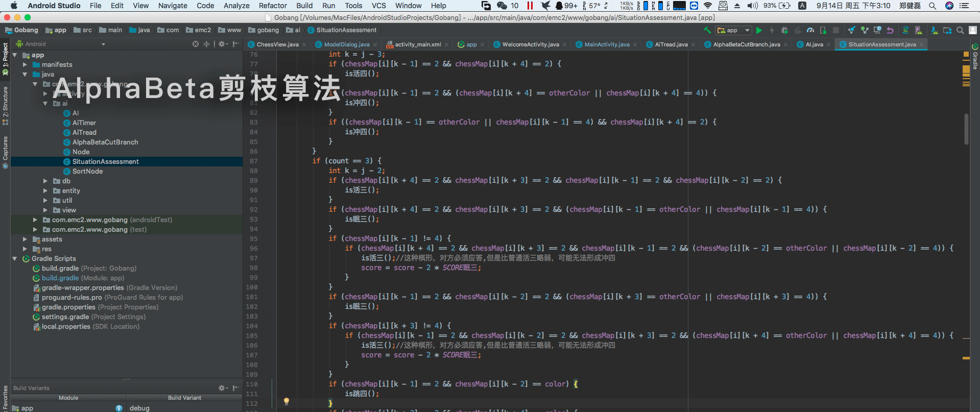The height and width of the screenshot is (412, 980).
Task: Click the purple Revert arrow icon
Action: [890, 31]
